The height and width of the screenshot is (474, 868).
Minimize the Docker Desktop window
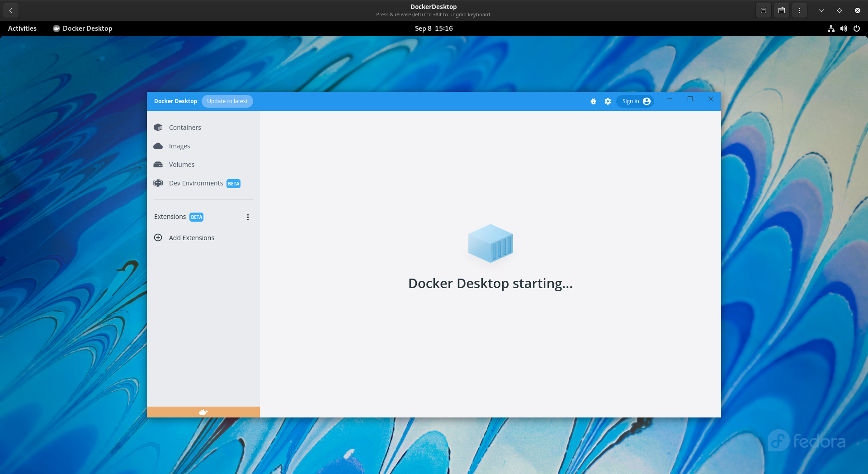point(669,99)
